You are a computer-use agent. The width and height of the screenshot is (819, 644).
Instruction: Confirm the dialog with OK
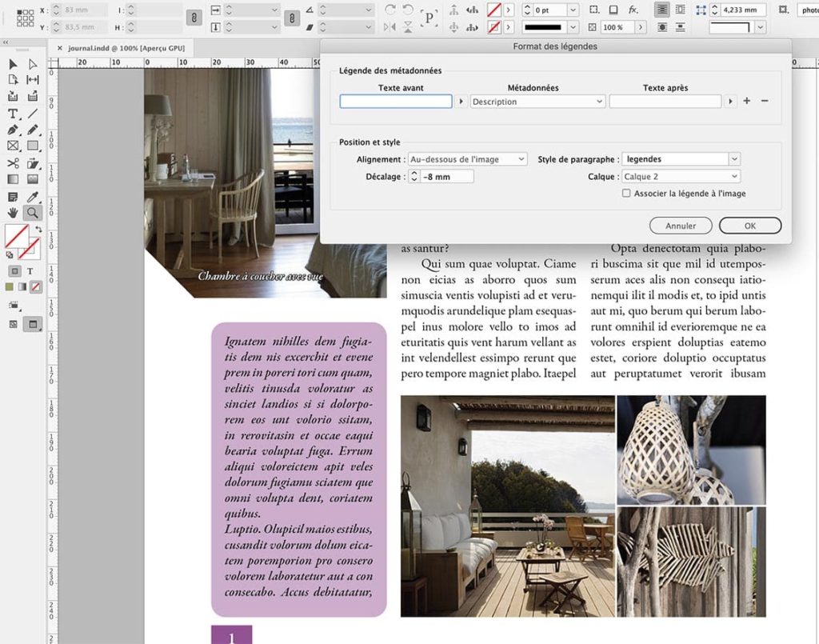tap(749, 226)
